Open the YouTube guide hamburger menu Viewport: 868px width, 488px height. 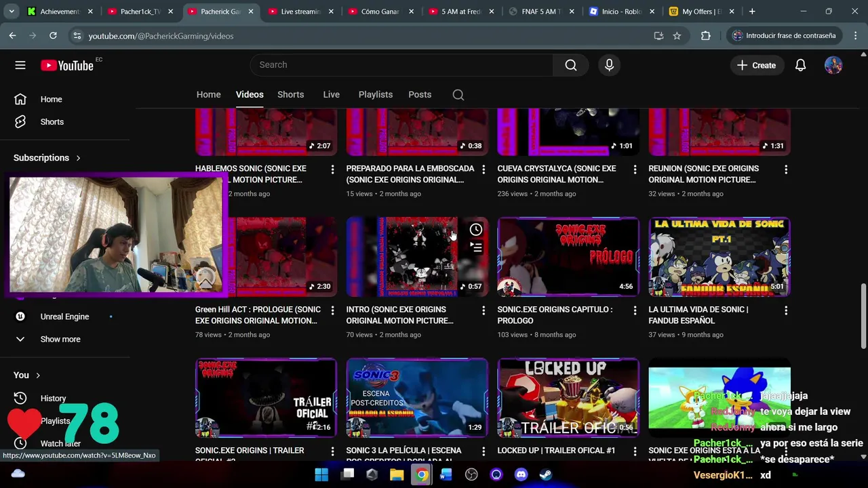click(x=20, y=65)
